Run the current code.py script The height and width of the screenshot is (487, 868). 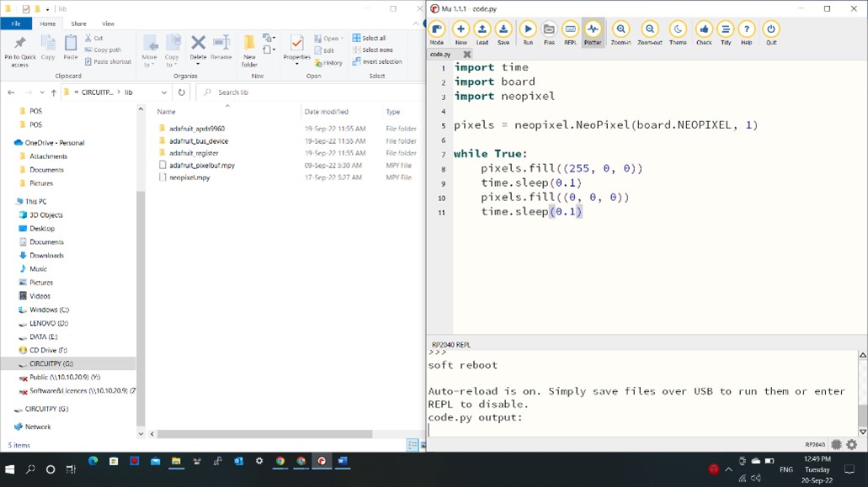[528, 30]
